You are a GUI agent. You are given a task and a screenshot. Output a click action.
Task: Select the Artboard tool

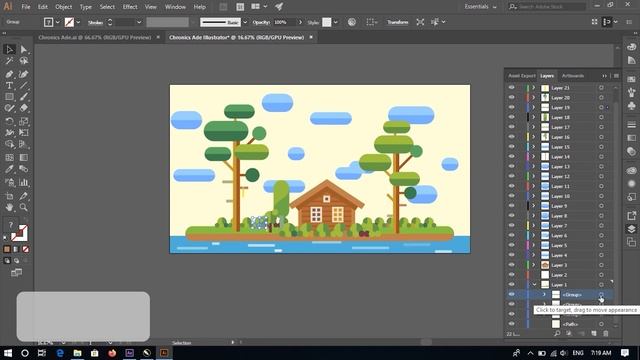(9, 196)
